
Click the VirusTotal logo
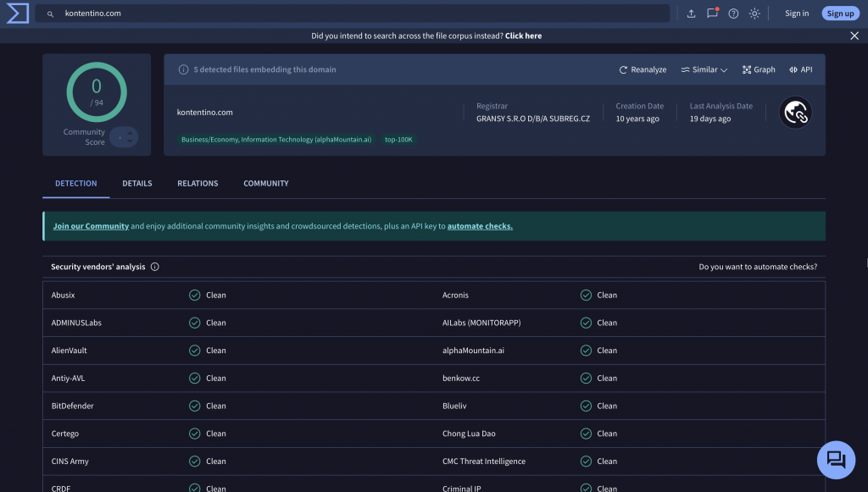(x=17, y=13)
